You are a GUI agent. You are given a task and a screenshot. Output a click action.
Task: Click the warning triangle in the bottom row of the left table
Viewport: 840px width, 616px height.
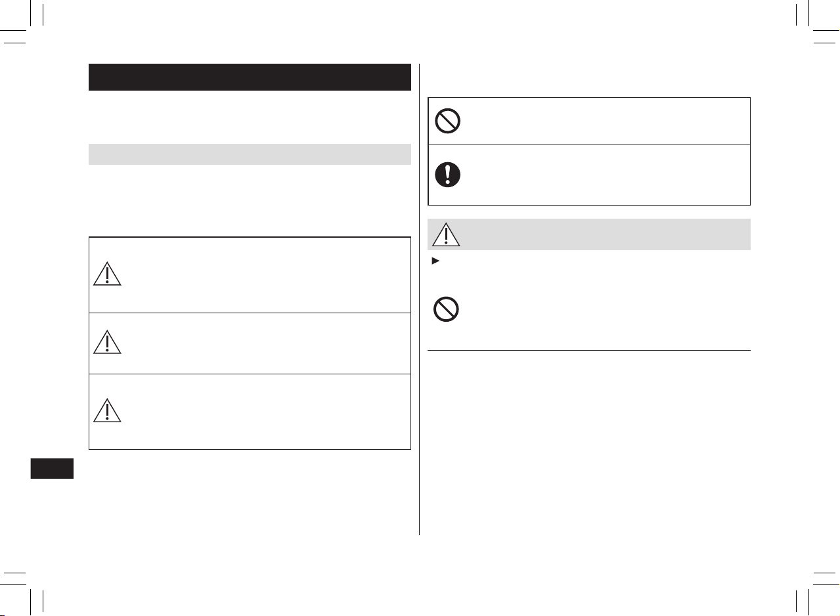[107, 410]
